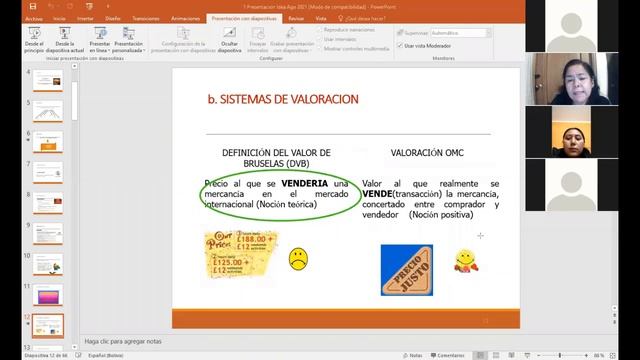Select slide 6 thumbnail
The width and height of the screenshot is (640, 360).
tap(48, 142)
